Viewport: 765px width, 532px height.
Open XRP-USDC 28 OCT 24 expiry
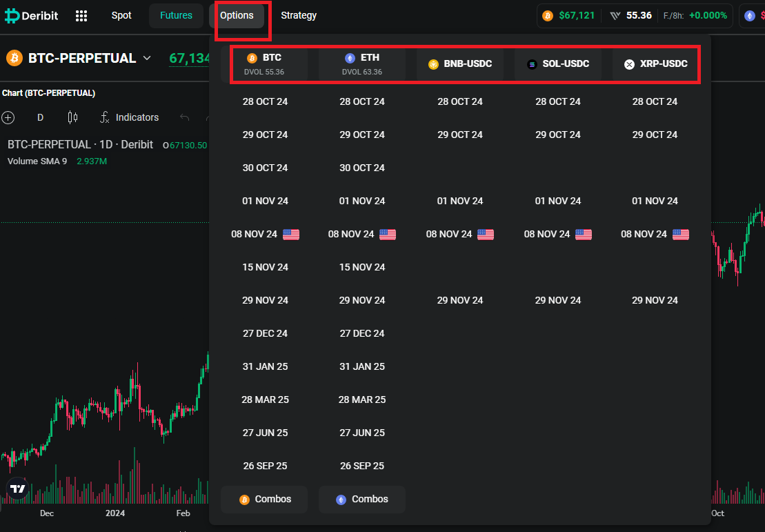pos(655,101)
